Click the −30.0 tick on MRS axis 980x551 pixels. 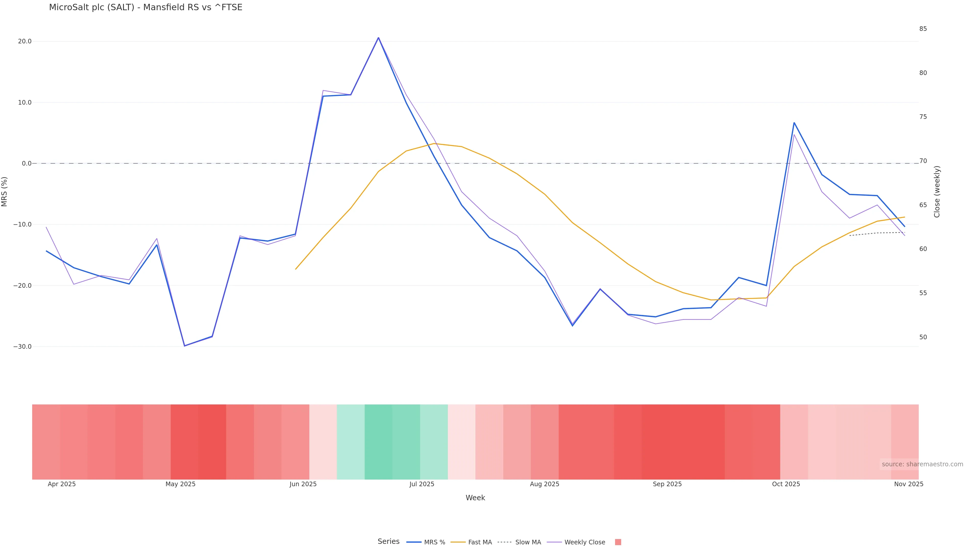click(x=22, y=347)
